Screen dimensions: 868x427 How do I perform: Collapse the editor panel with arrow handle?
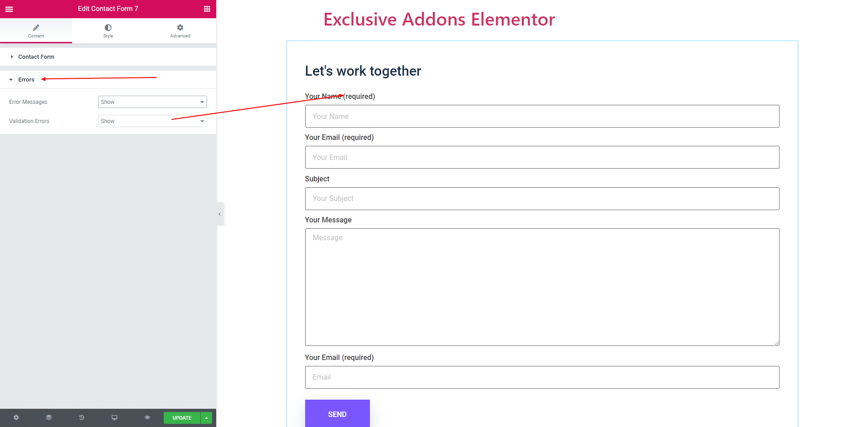(x=220, y=214)
